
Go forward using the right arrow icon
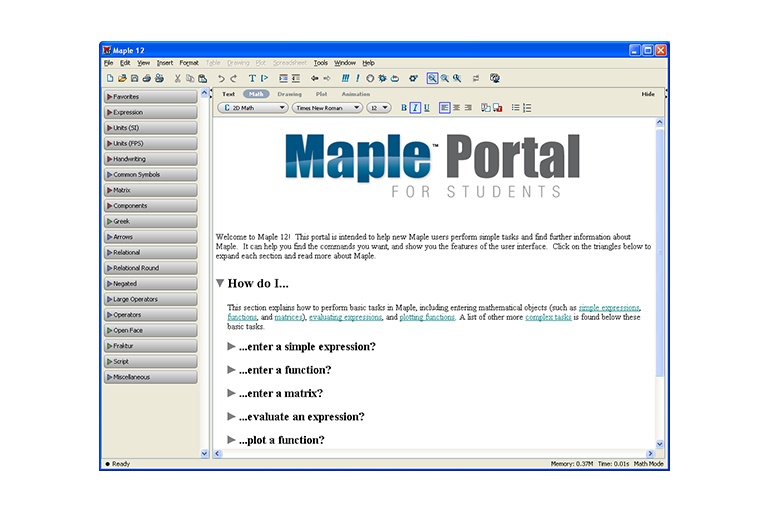327,78
